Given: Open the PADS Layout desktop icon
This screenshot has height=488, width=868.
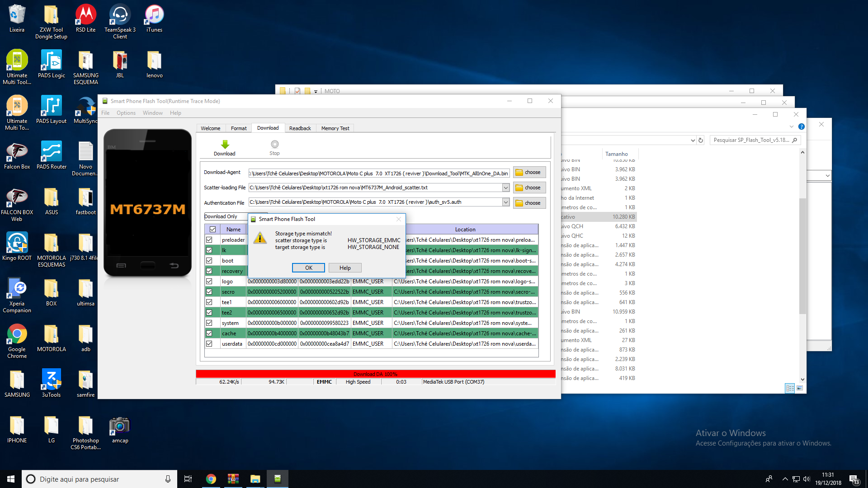Looking at the screenshot, I should point(51,106).
